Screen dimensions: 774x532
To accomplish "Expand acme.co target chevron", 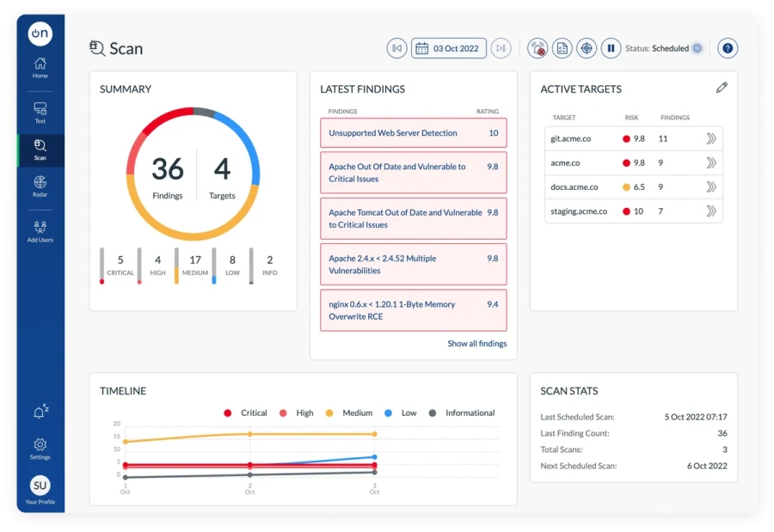I will [711, 162].
